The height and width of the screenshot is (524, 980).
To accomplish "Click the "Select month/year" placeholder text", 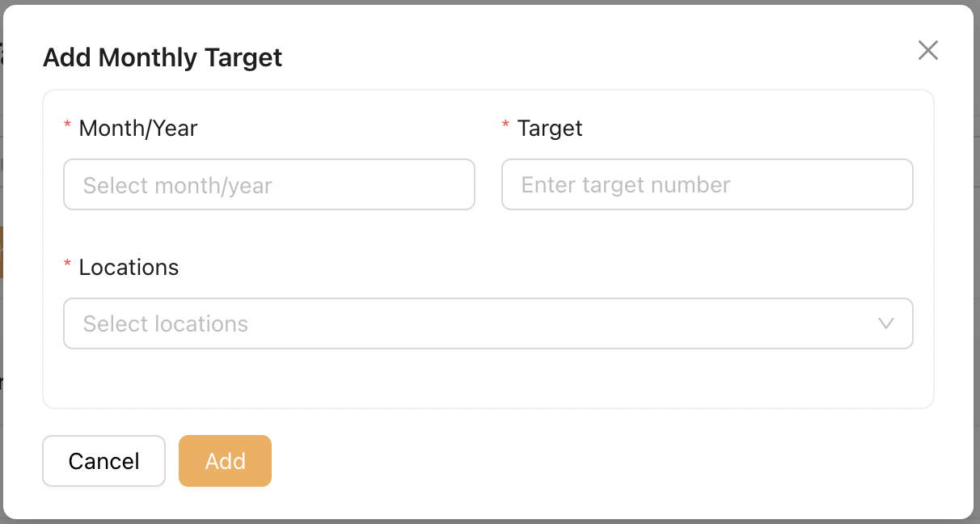I will point(178,185).
